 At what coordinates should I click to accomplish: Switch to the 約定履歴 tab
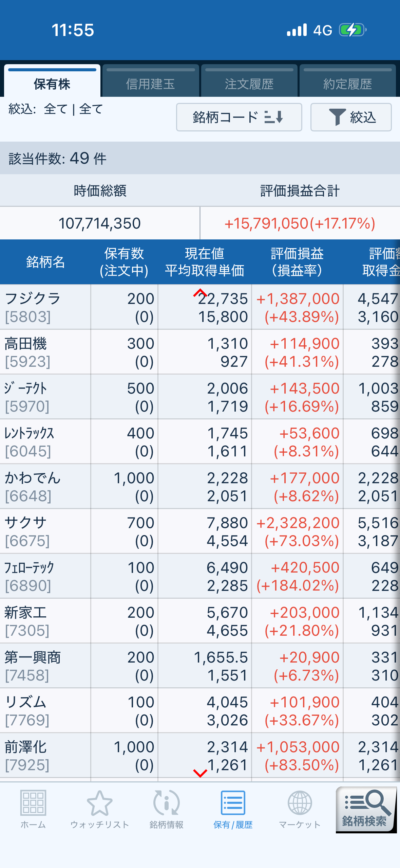click(x=347, y=83)
